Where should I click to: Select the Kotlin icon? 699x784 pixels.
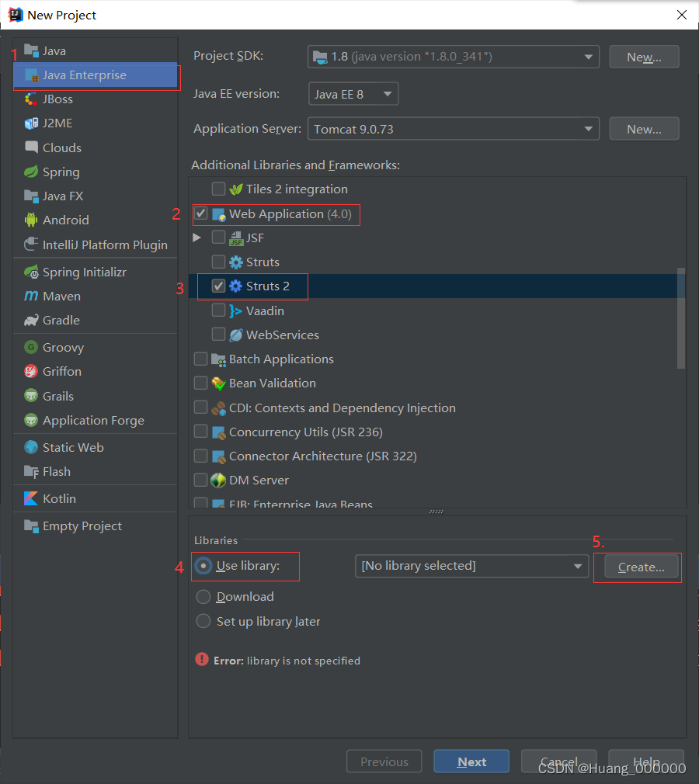click(x=31, y=498)
